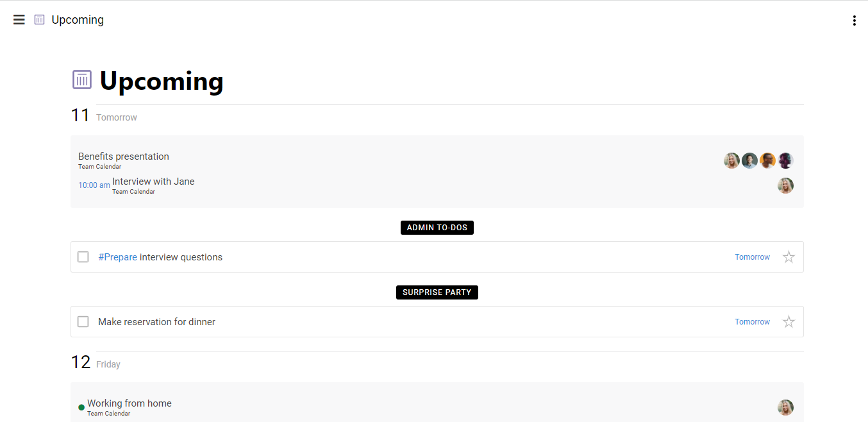Click first attendee avatar on Benefits presentation
This screenshot has height=422, width=868.
pos(731,160)
